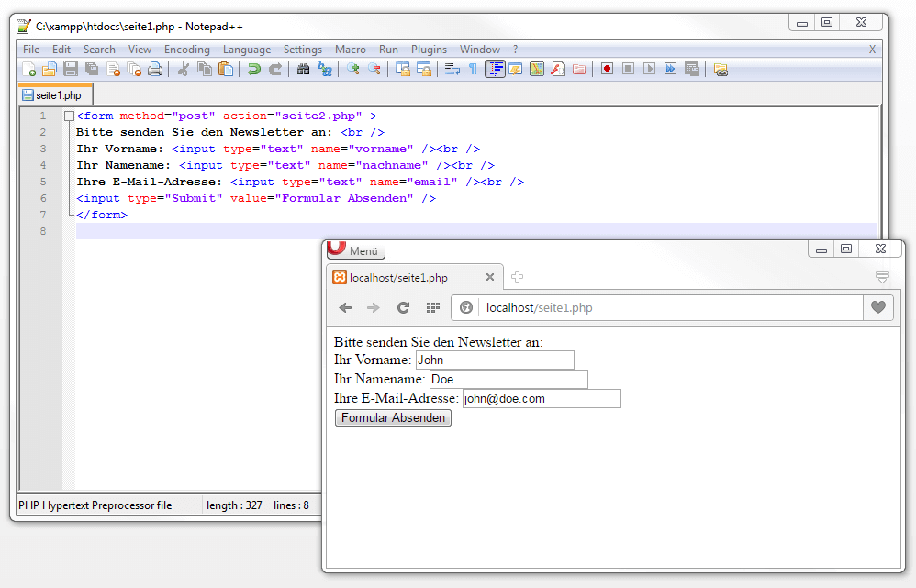Click the site info globe icon

465,307
